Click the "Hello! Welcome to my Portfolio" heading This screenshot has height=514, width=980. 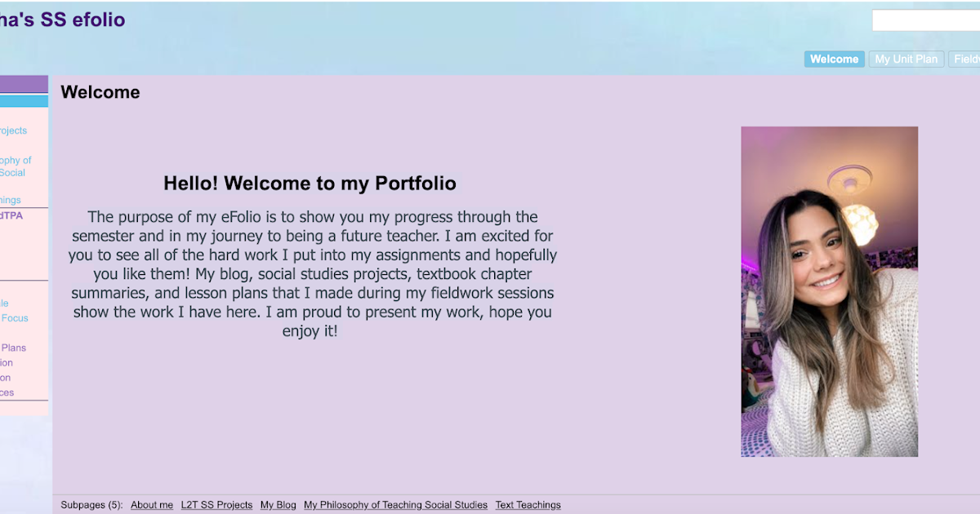click(x=310, y=183)
